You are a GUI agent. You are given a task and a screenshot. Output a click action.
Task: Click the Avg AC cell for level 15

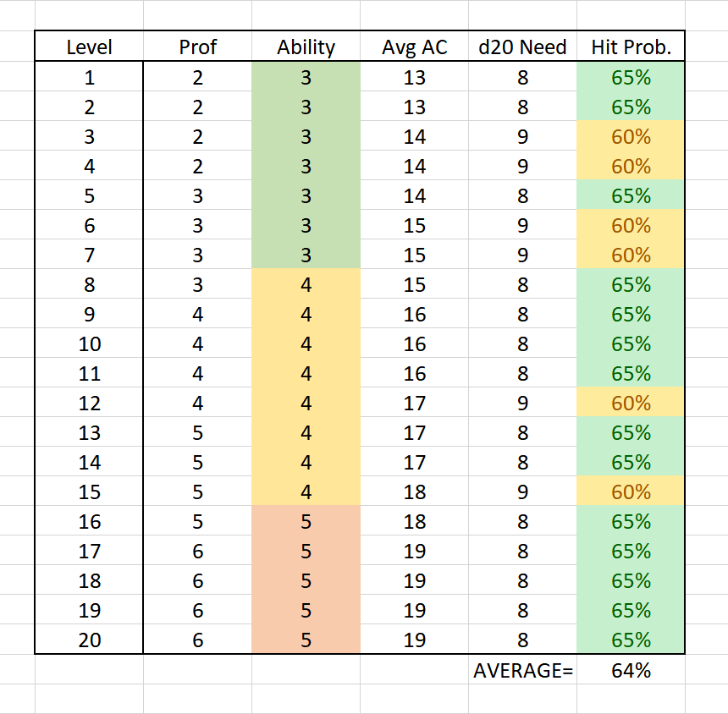pyautogui.click(x=414, y=492)
